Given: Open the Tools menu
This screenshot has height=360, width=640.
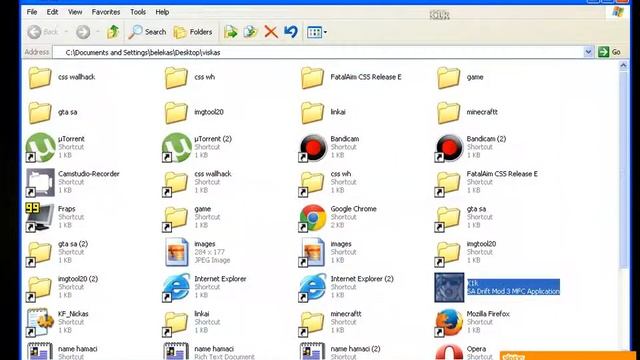Looking at the screenshot, I should click(x=138, y=12).
